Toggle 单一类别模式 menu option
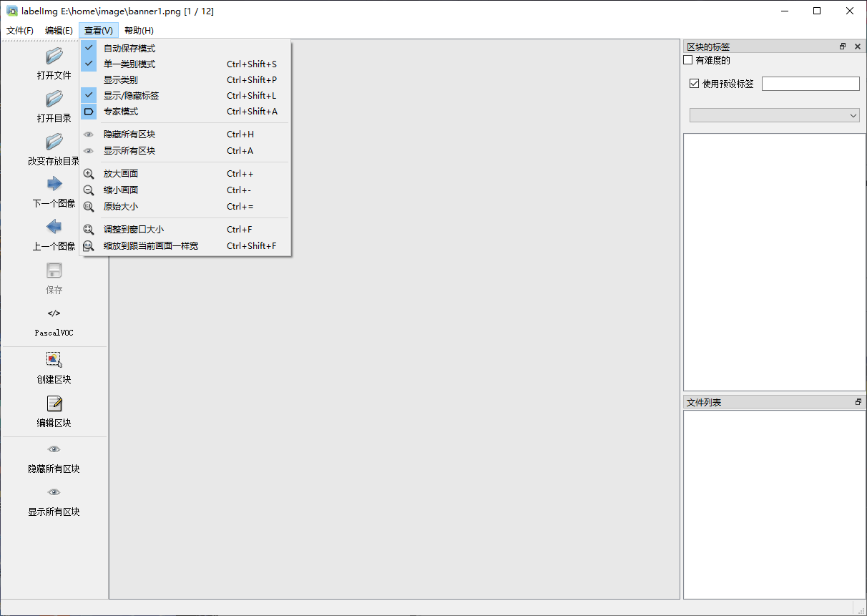867x616 pixels. coord(129,64)
